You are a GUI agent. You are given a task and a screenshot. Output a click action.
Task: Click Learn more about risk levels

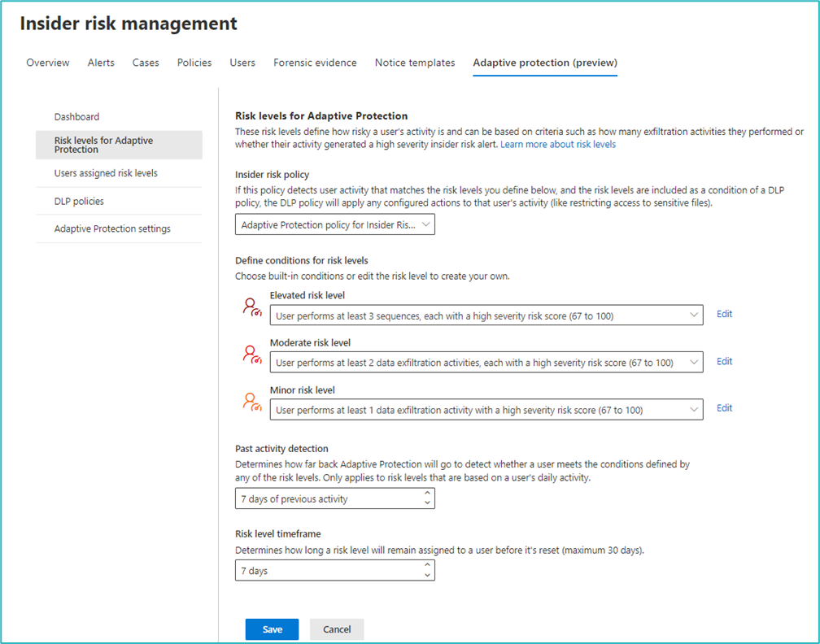point(561,142)
